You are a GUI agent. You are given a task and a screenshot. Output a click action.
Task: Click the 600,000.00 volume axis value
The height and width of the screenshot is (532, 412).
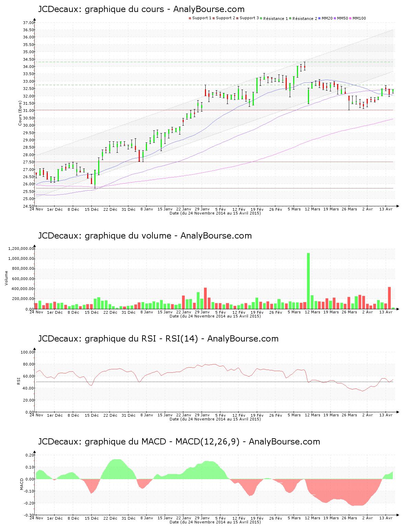pyautogui.click(x=23, y=279)
